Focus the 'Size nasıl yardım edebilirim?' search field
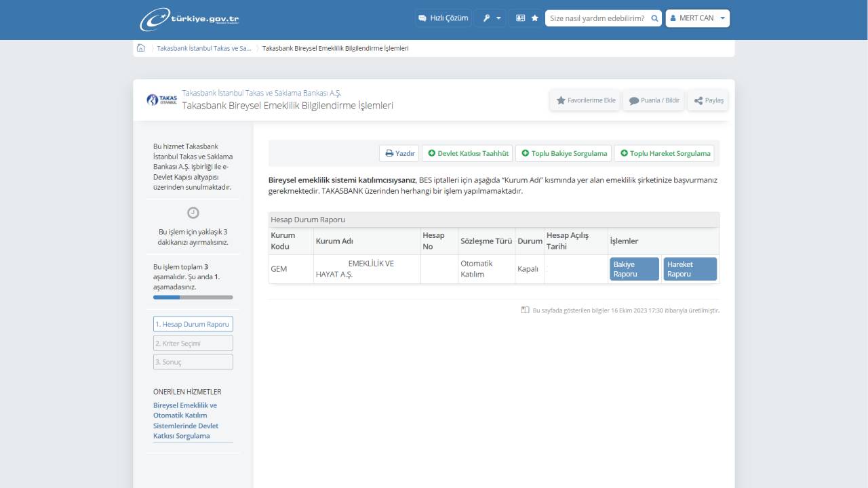 [597, 18]
